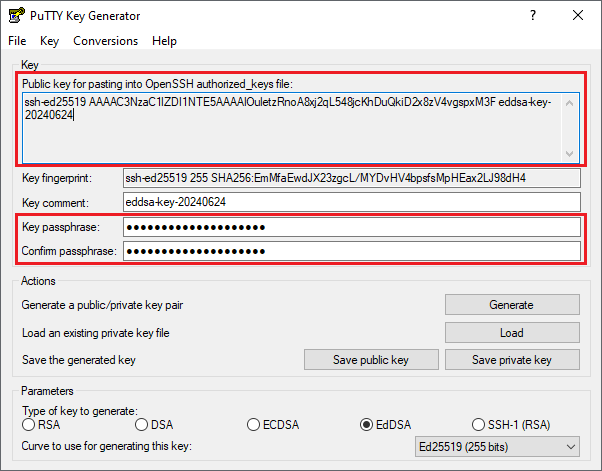Click the Key passphrase field
The image size is (602, 471).
(352, 227)
